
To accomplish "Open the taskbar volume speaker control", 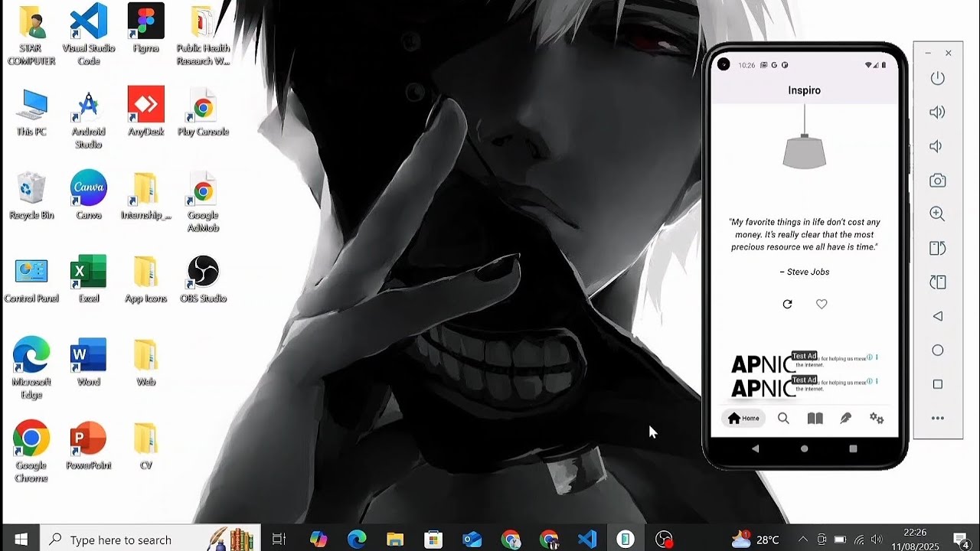I will [x=877, y=540].
